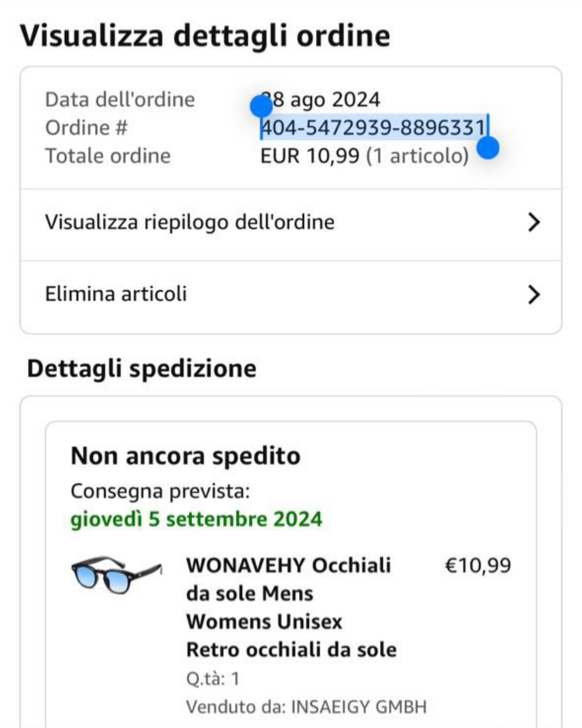Click the seller name INSAEIGY GMBH
Image resolution: width=582 pixels, height=728 pixels.
(359, 707)
